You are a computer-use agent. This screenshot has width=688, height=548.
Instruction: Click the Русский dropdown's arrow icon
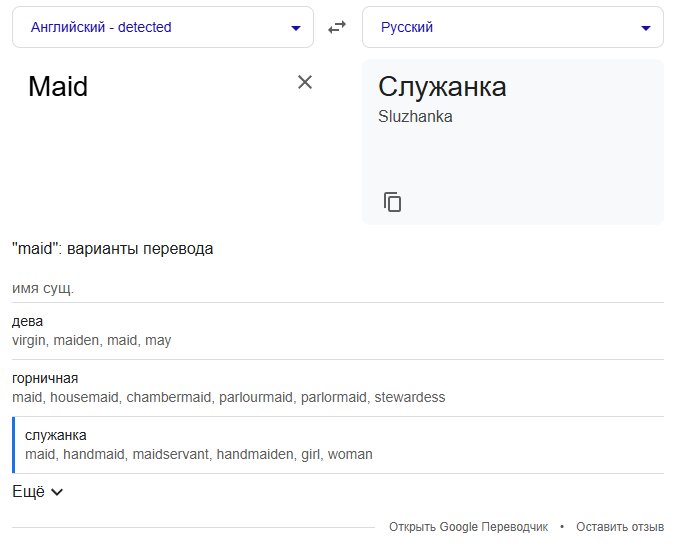[646, 28]
